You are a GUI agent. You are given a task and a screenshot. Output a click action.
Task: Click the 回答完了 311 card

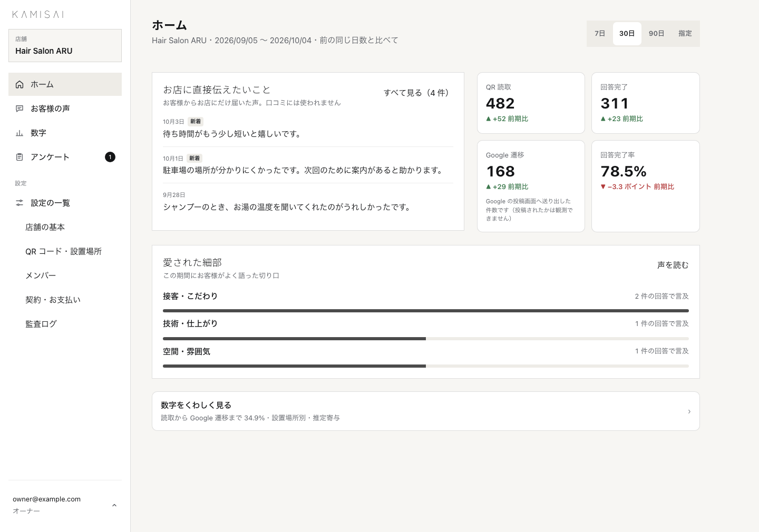coord(646,103)
